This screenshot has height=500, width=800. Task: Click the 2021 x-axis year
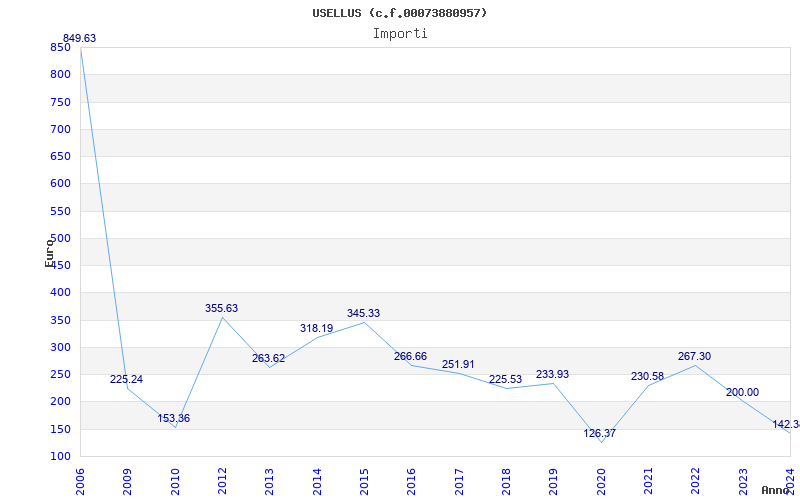point(648,482)
